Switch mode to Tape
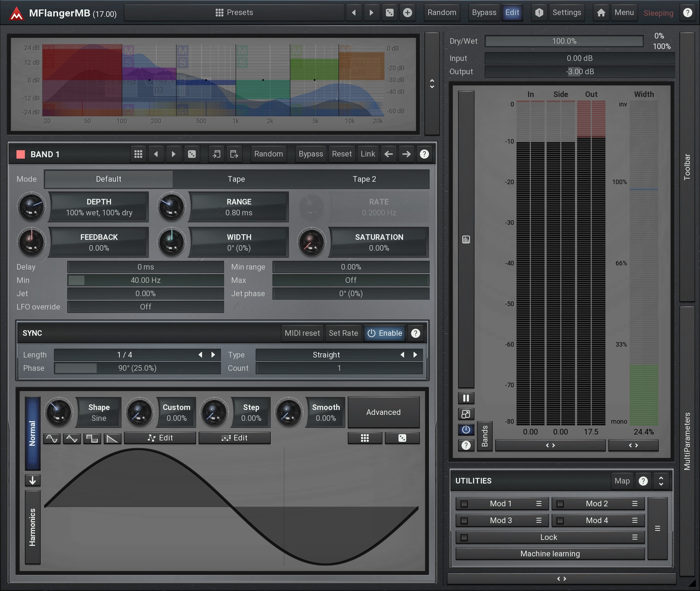 [x=236, y=179]
